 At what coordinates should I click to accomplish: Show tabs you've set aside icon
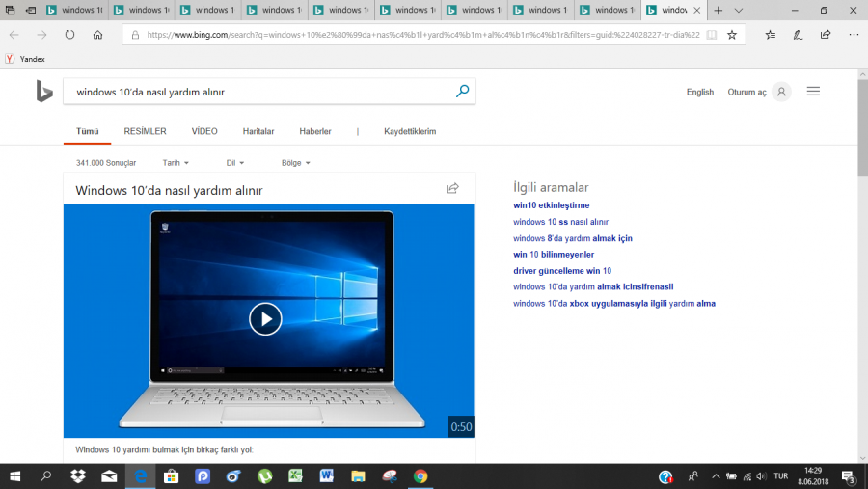click(x=10, y=10)
